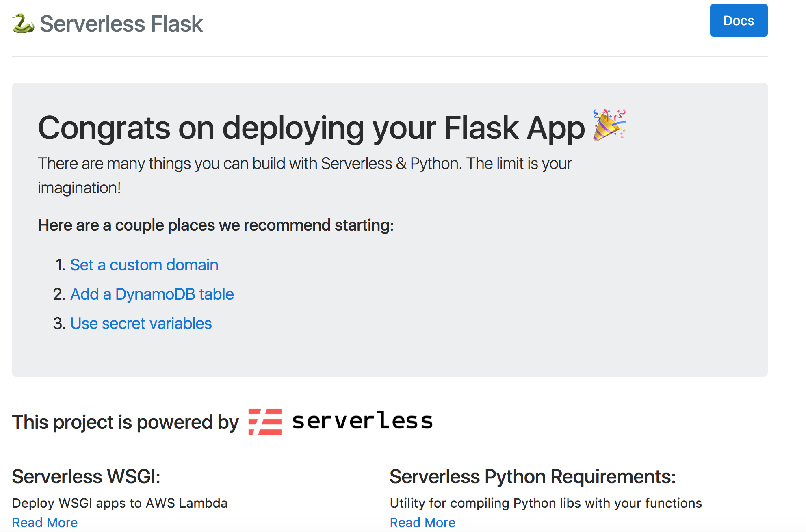The image size is (806, 532).
Task: Open the Set a custom domain link
Action: pyautogui.click(x=144, y=265)
